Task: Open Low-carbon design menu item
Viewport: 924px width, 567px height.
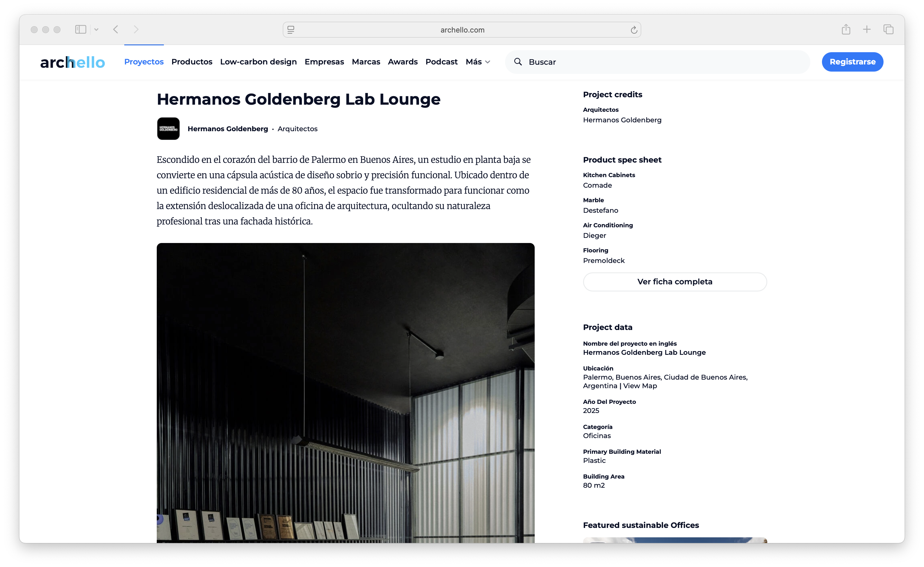Action: click(259, 62)
